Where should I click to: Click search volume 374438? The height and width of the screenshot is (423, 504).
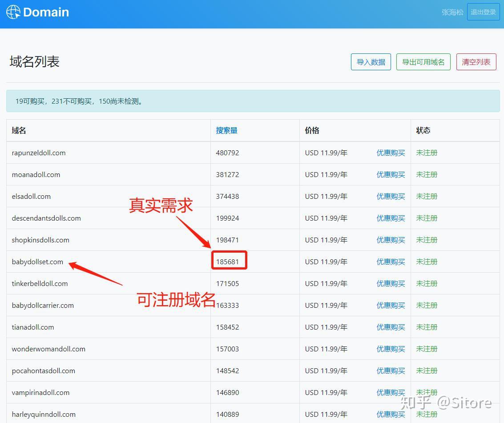[228, 197]
